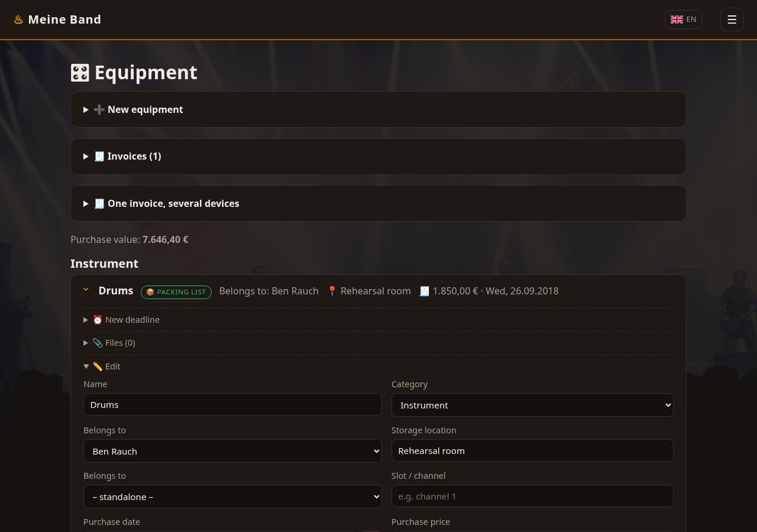Expand the New equipment section
757x532 pixels.
(x=378, y=109)
